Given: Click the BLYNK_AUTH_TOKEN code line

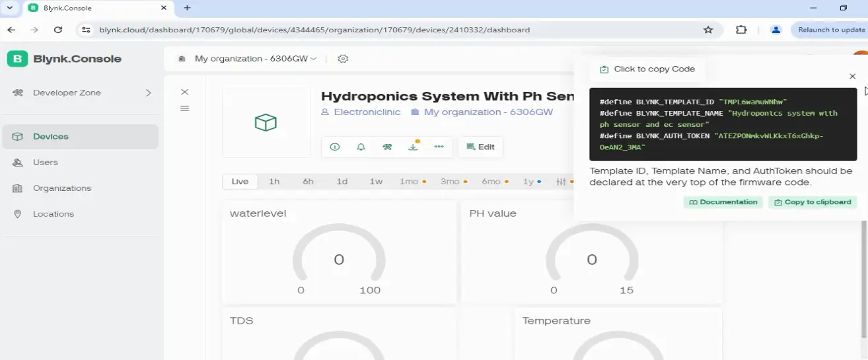Looking at the screenshot, I should click(711, 141).
